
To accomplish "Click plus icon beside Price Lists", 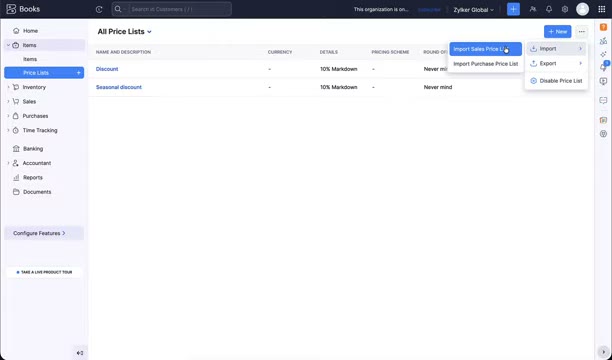I will pyautogui.click(x=78, y=73).
